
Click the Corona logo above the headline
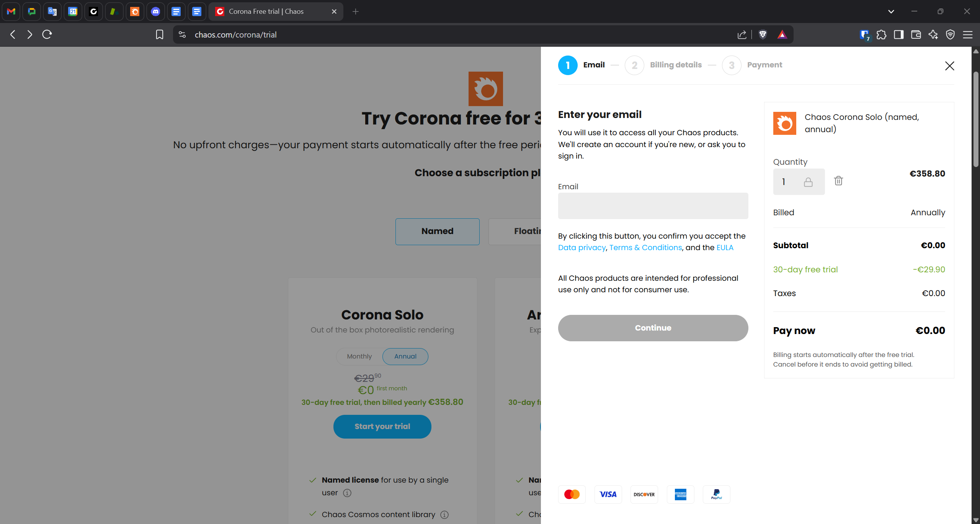pyautogui.click(x=485, y=89)
